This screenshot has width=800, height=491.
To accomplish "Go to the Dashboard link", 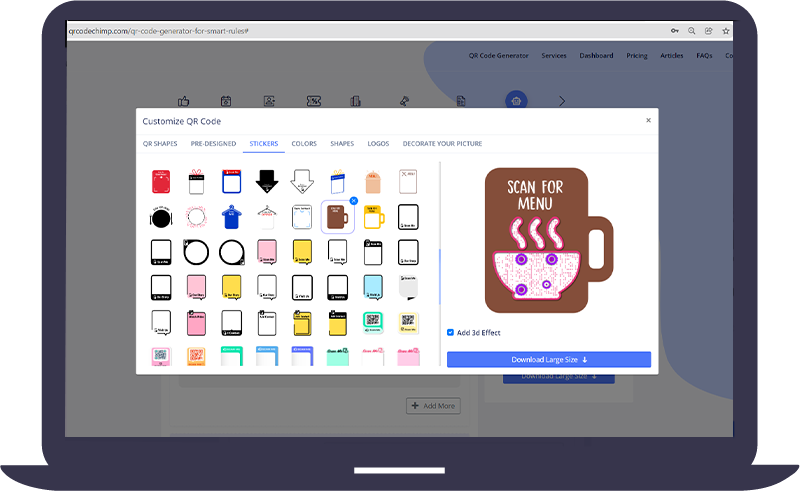I will coord(596,56).
